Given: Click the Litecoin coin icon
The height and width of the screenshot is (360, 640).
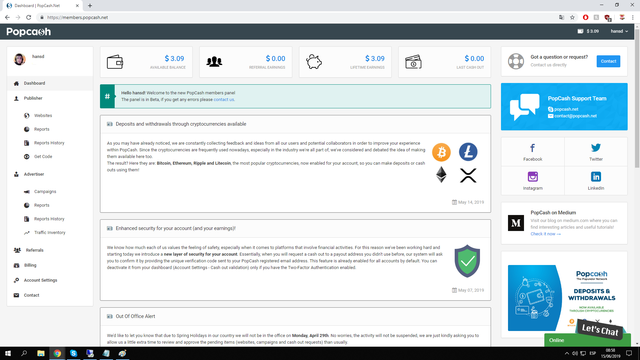Looking at the screenshot, I should coord(468,152).
